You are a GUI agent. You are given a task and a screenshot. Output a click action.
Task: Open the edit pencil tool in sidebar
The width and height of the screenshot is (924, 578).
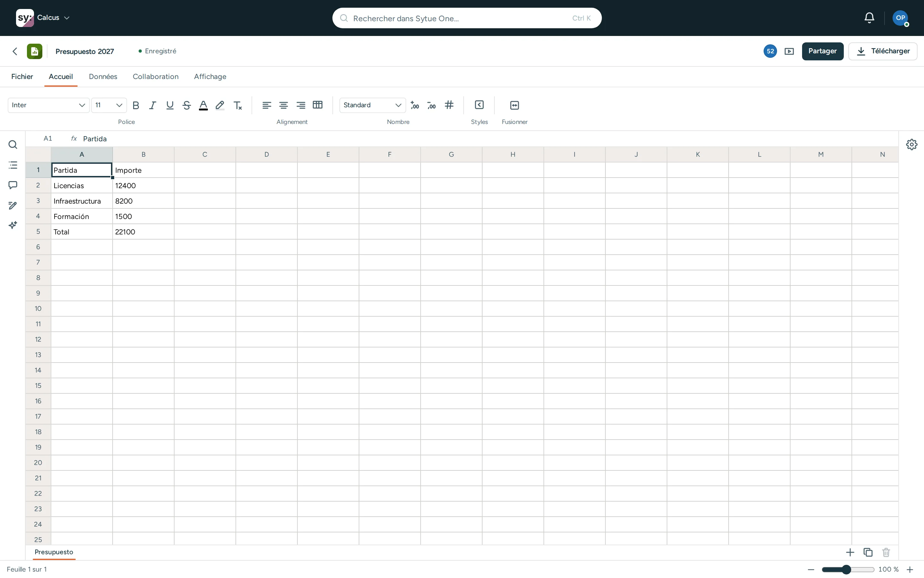tap(13, 206)
